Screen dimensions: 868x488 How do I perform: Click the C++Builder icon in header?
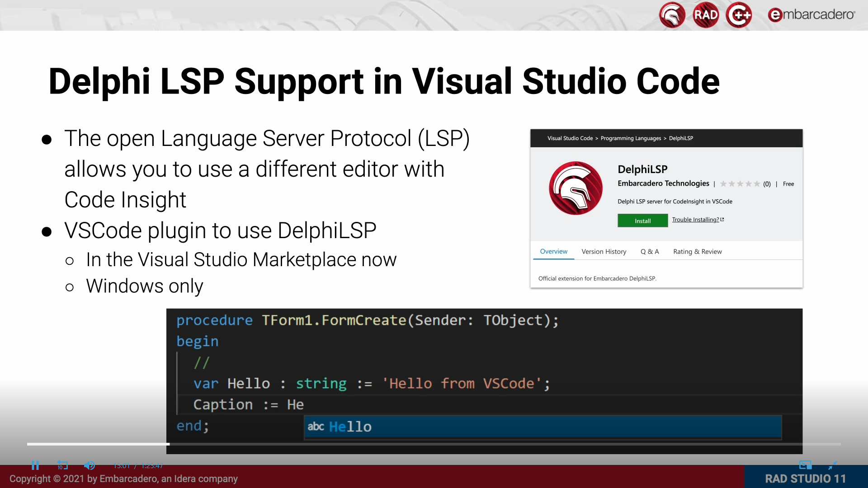pos(739,15)
